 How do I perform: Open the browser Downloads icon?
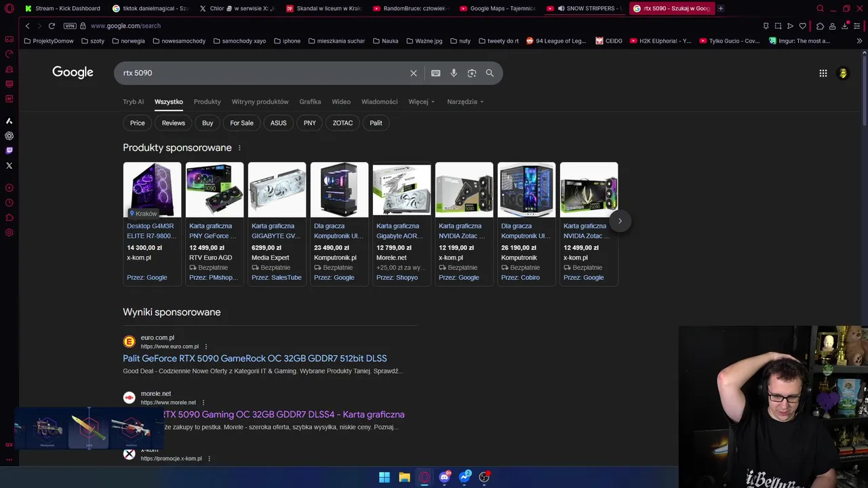click(845, 26)
